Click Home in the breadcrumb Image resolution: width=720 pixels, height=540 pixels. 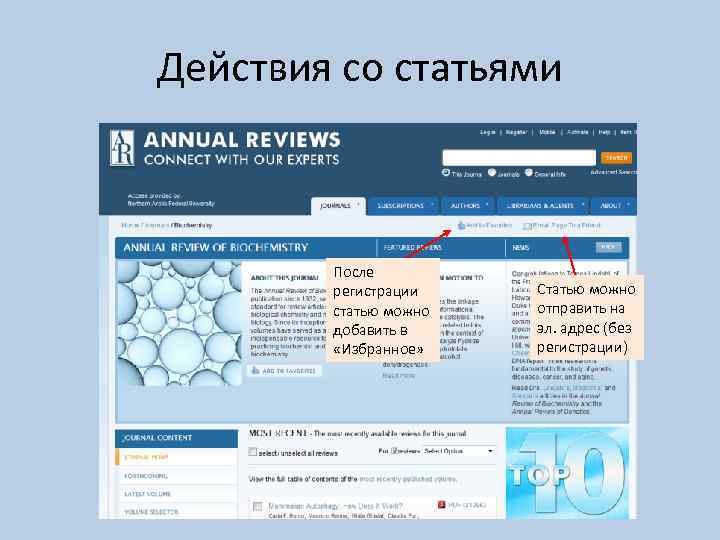click(x=130, y=225)
